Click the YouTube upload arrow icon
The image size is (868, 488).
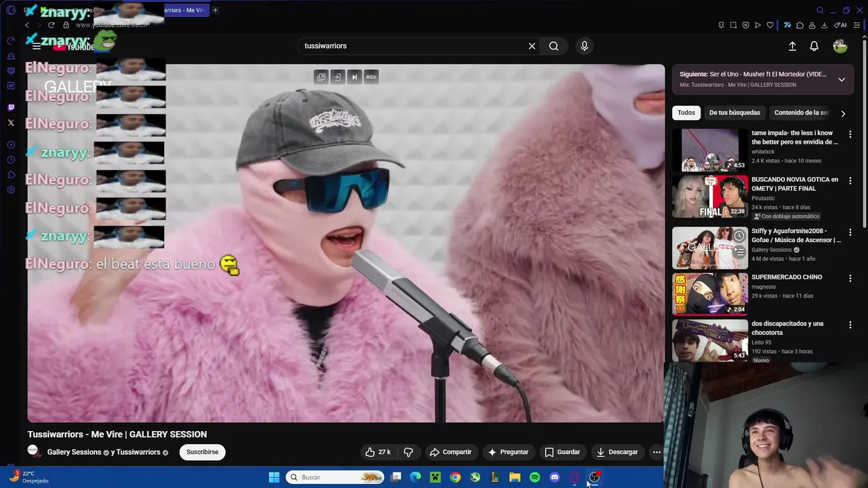(792, 46)
